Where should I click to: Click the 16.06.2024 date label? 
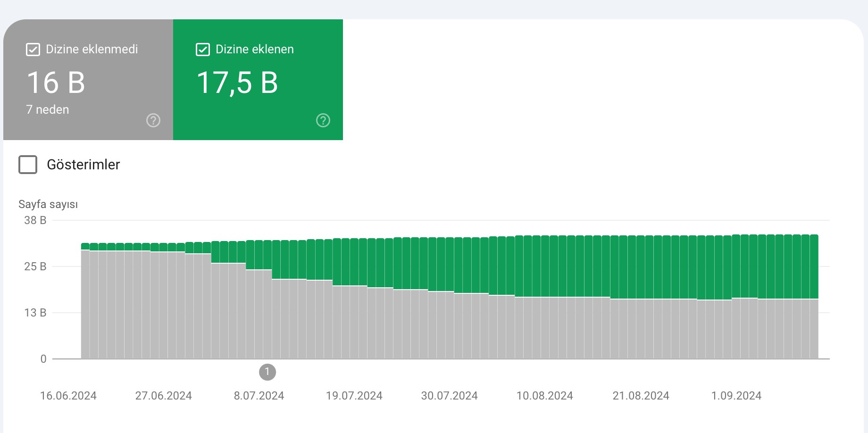tap(68, 396)
